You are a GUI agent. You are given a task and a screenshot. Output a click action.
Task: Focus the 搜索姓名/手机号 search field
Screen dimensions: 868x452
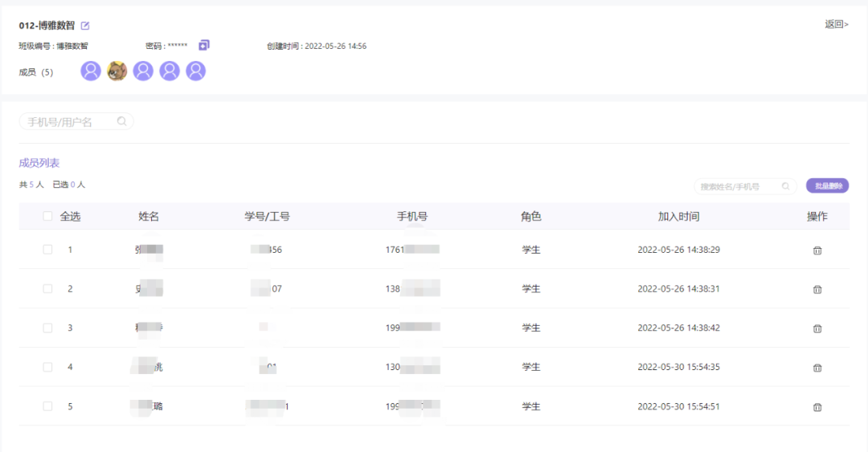click(x=745, y=186)
